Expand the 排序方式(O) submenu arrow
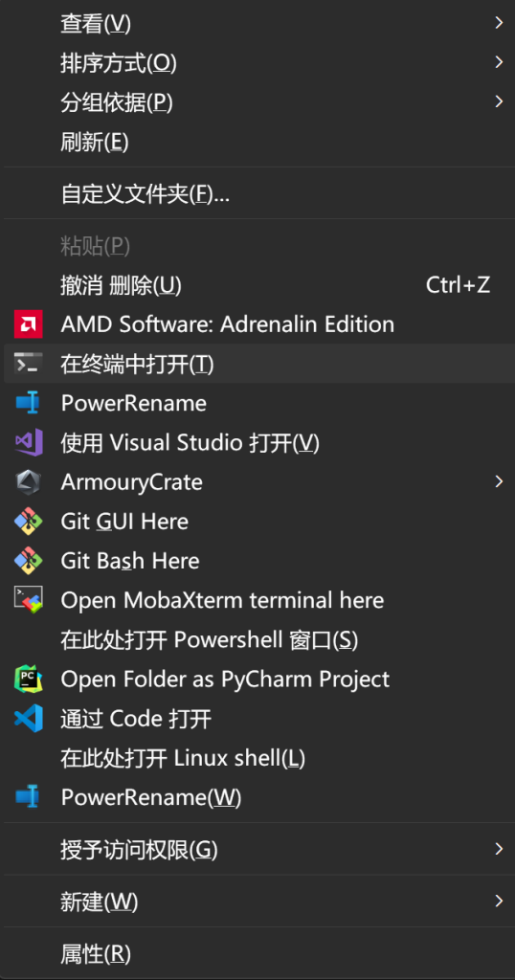Screen dimensions: 515x980 click(x=499, y=62)
